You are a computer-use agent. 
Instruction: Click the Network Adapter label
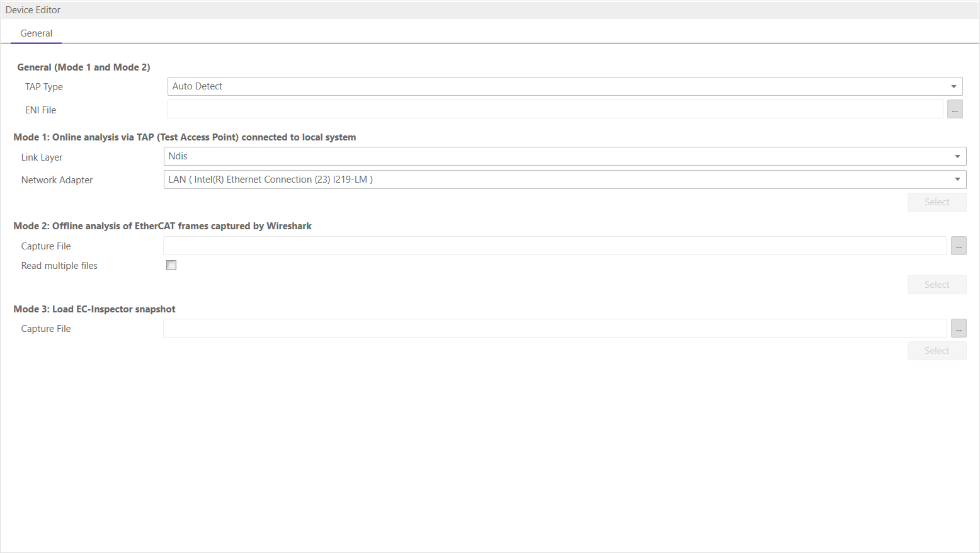(57, 180)
